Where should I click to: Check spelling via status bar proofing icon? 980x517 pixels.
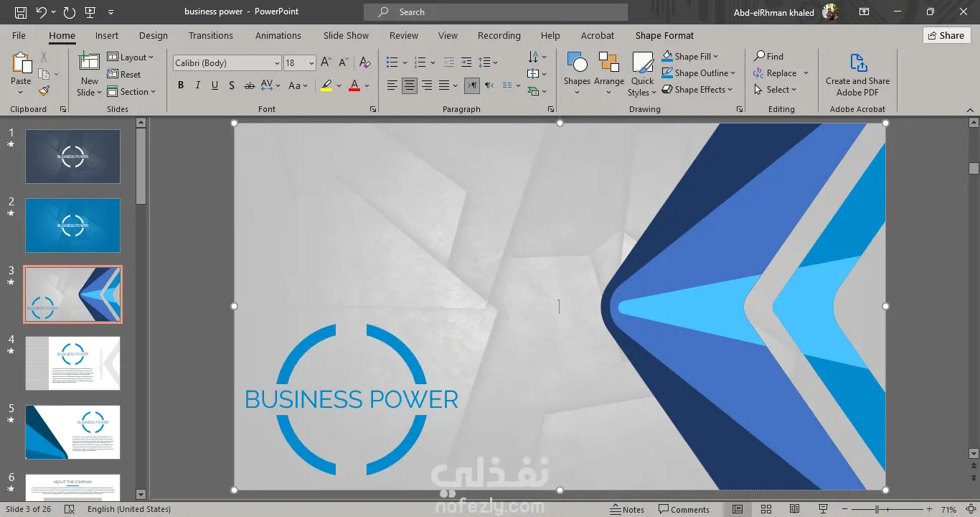point(70,509)
